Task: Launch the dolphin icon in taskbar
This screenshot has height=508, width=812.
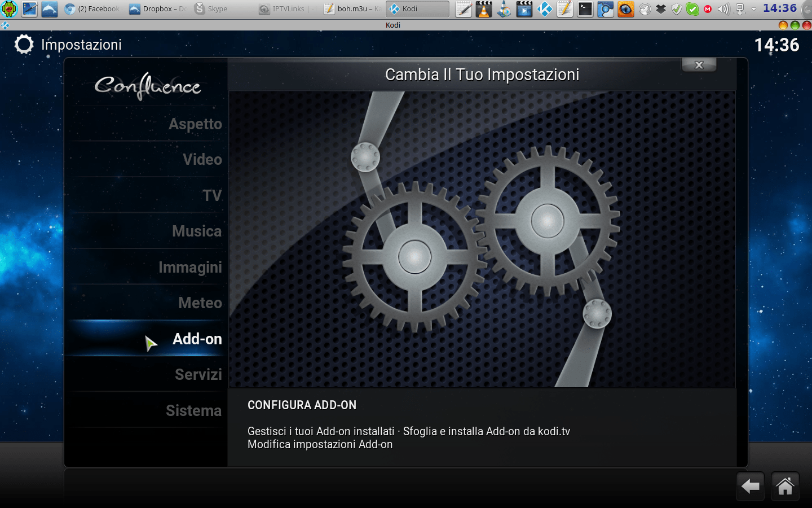Action: 50,8
